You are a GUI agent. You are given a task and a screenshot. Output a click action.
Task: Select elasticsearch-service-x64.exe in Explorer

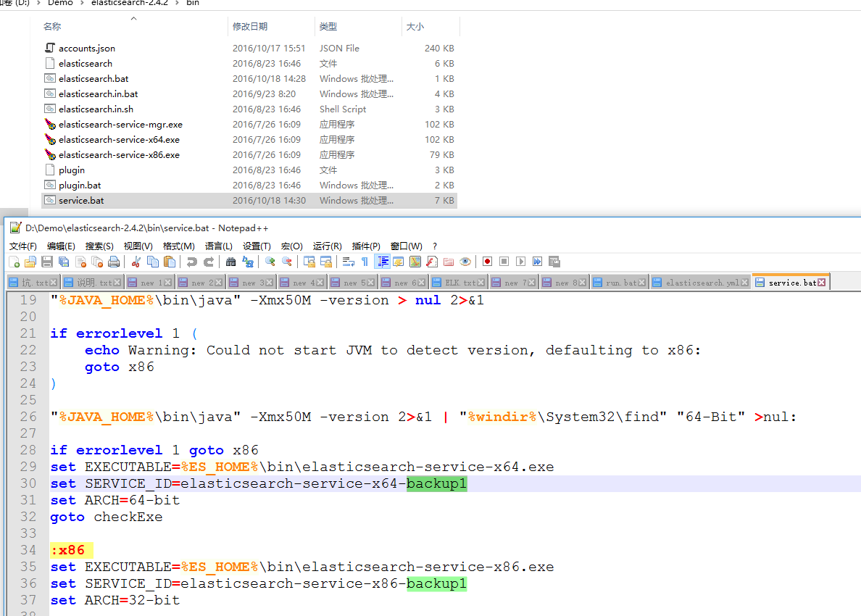[x=119, y=140]
